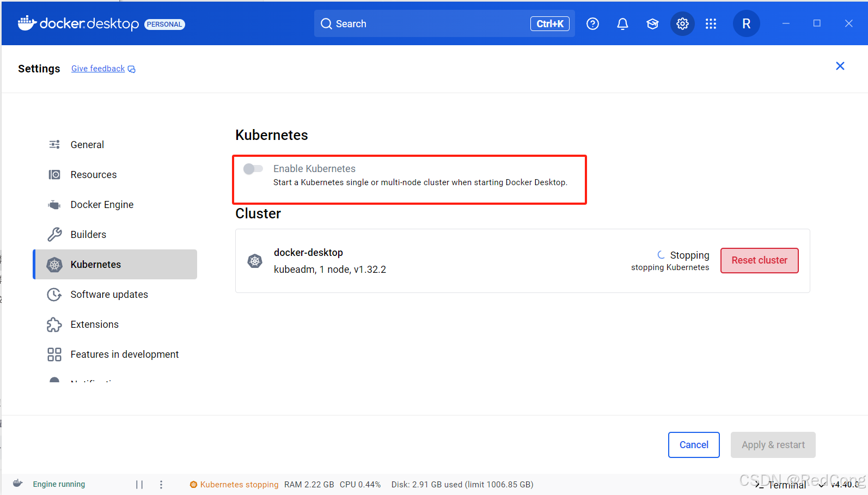Click the whale icon in status bar
The height and width of the screenshot is (495, 868).
pos(17,484)
